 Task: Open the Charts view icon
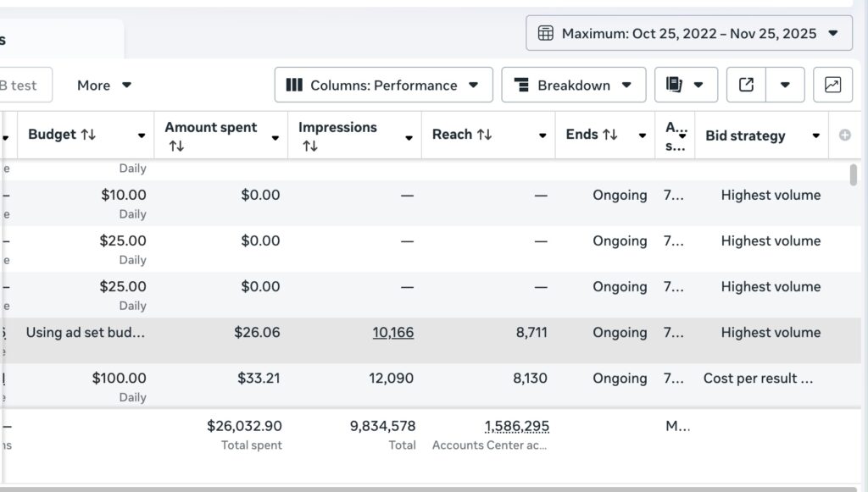(x=832, y=85)
